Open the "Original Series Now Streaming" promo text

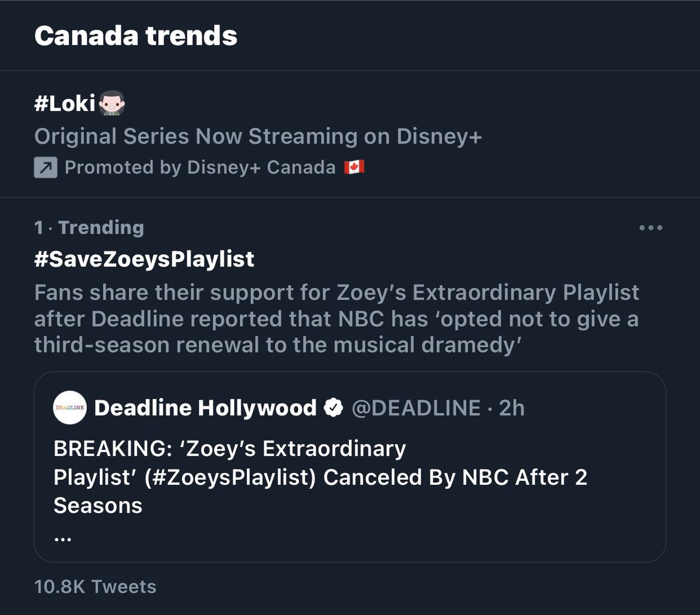point(258,137)
